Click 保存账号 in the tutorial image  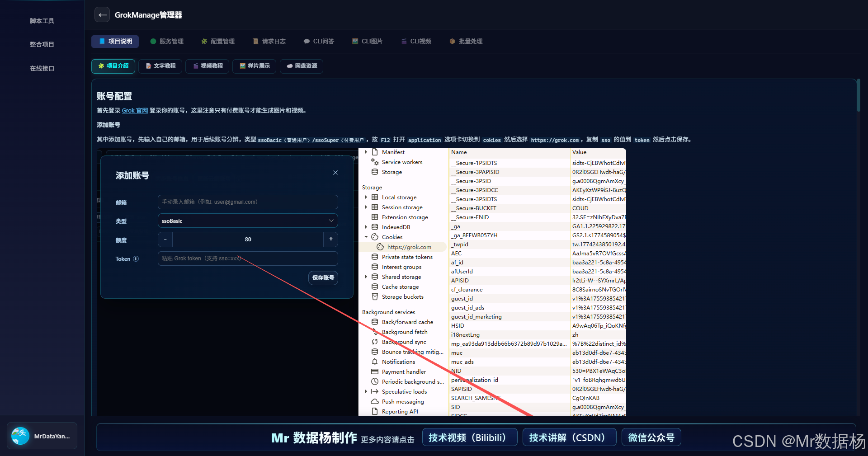pyautogui.click(x=323, y=278)
